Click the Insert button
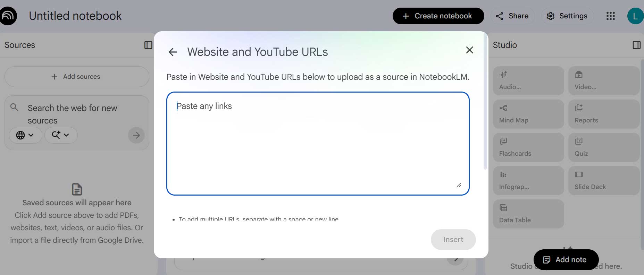This screenshot has width=644, height=275. click(x=453, y=240)
